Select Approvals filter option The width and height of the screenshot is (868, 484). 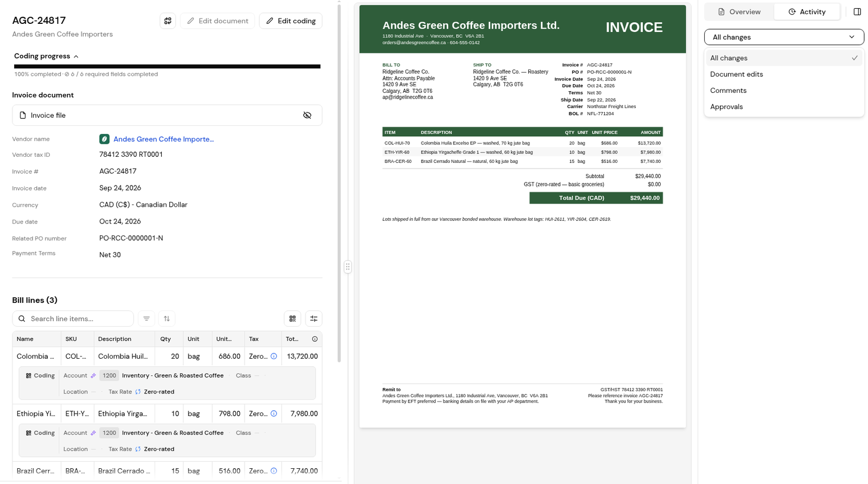point(784,107)
